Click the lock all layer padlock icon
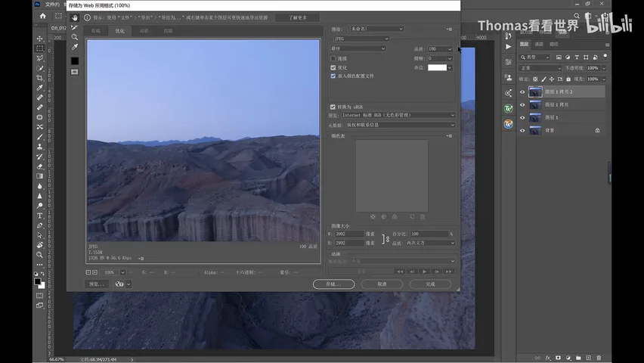 coord(568,79)
